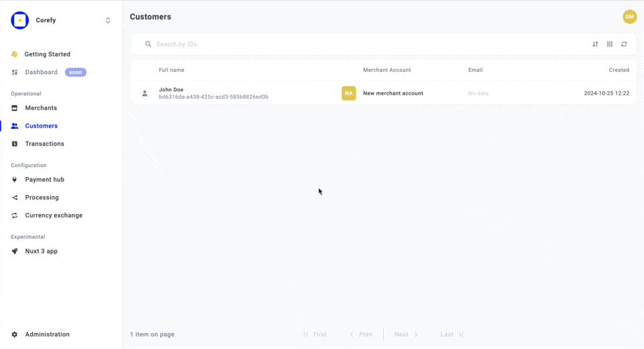
Task: Click the Customers people icon
Action: [14, 126]
